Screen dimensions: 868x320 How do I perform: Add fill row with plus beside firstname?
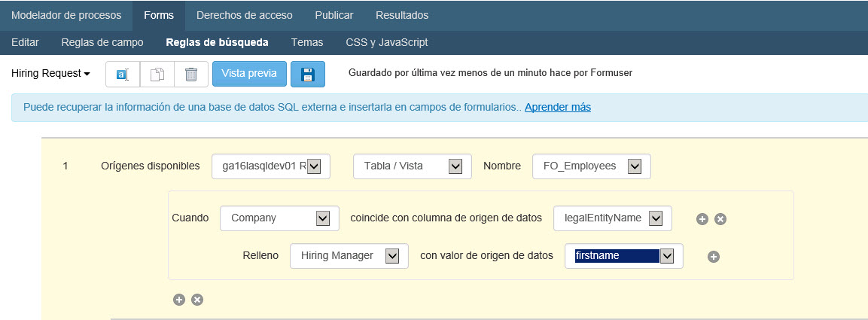click(x=714, y=257)
